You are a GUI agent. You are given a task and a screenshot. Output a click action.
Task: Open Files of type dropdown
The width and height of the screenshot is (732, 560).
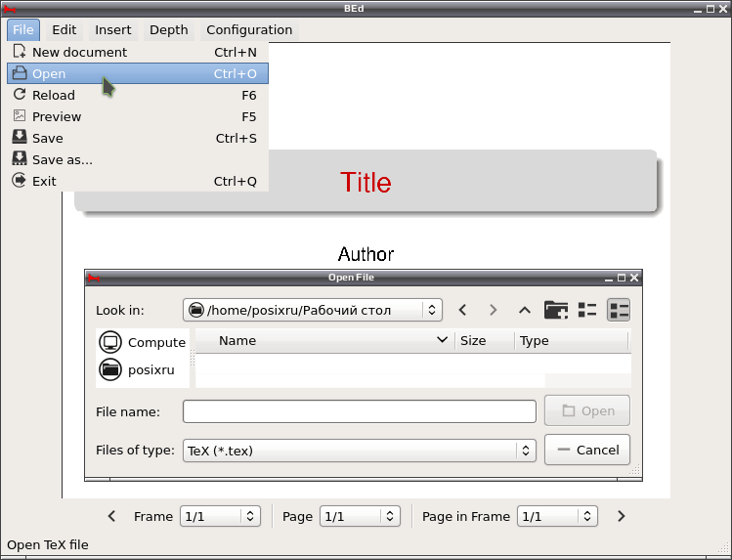359,451
